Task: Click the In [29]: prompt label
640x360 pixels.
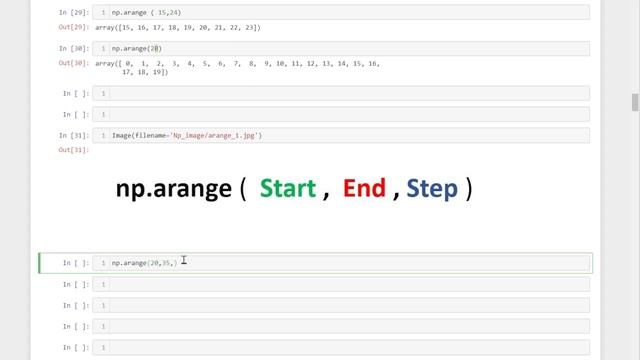Action: (74, 13)
